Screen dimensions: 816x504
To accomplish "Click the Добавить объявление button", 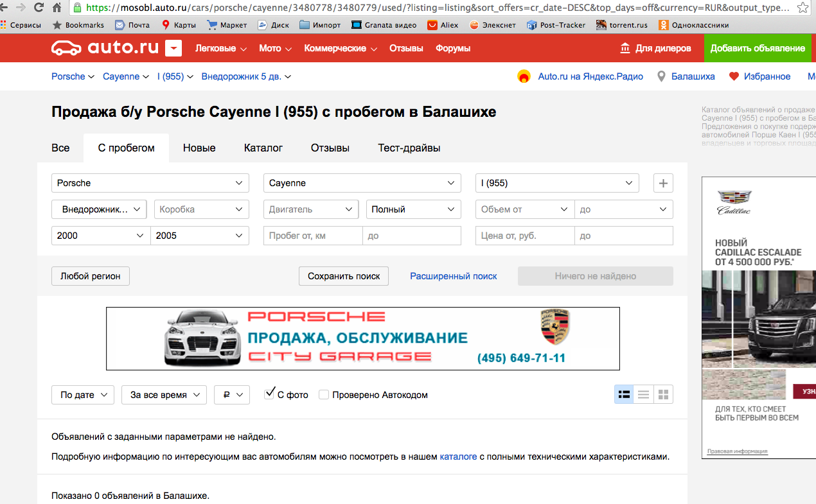I will coord(758,48).
